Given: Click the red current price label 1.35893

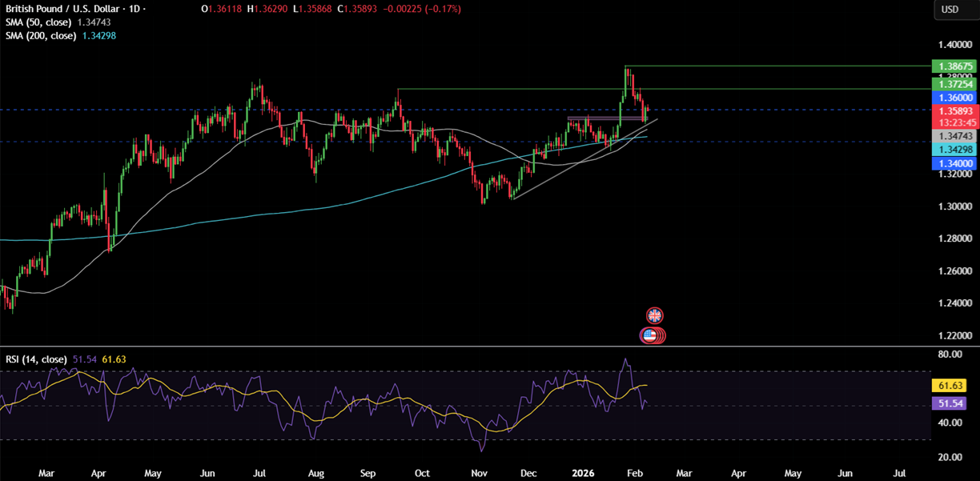Looking at the screenshot, I should click(x=953, y=111).
